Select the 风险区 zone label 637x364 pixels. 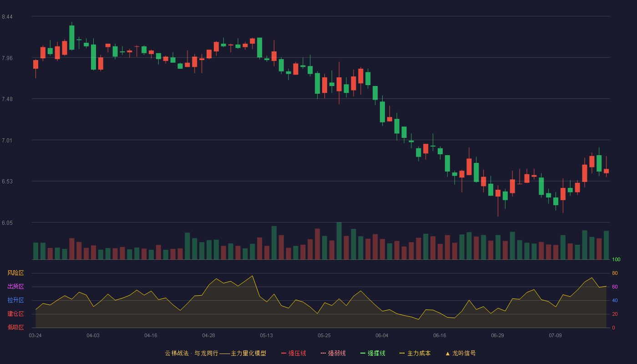coord(15,273)
